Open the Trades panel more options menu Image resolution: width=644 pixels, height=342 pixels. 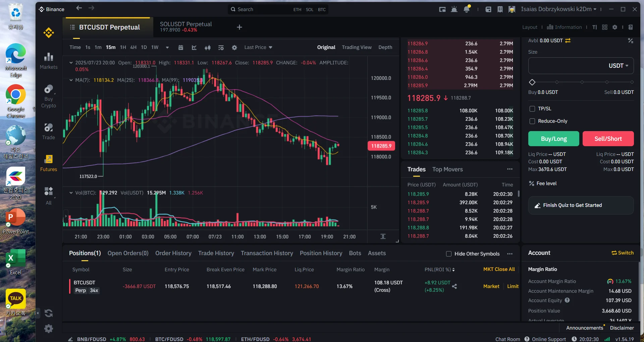click(x=510, y=169)
